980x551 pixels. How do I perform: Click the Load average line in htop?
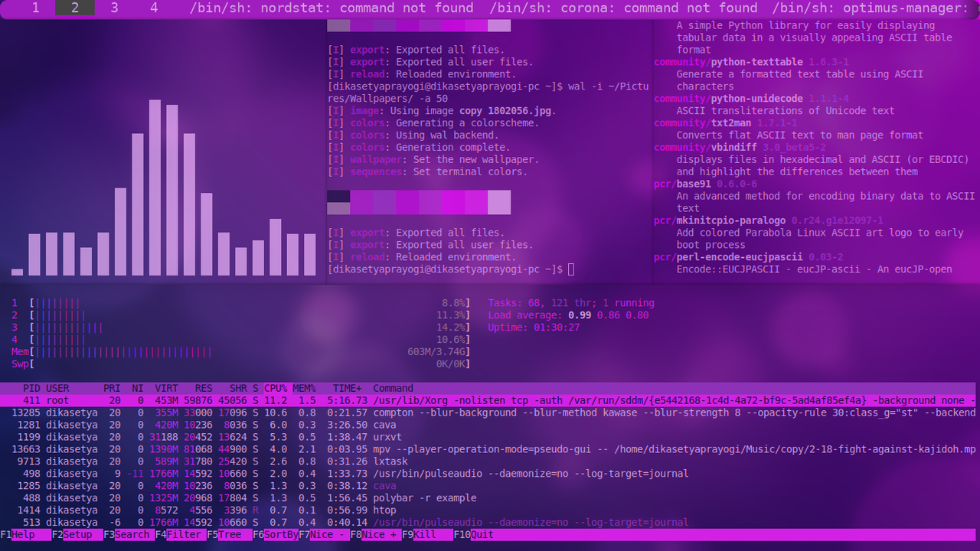568,315
